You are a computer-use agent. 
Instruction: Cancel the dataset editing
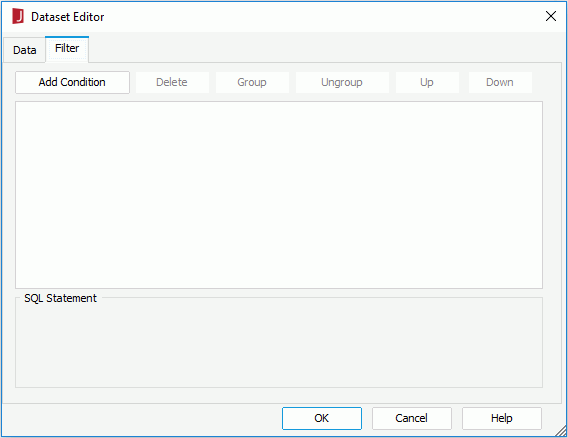click(x=412, y=418)
